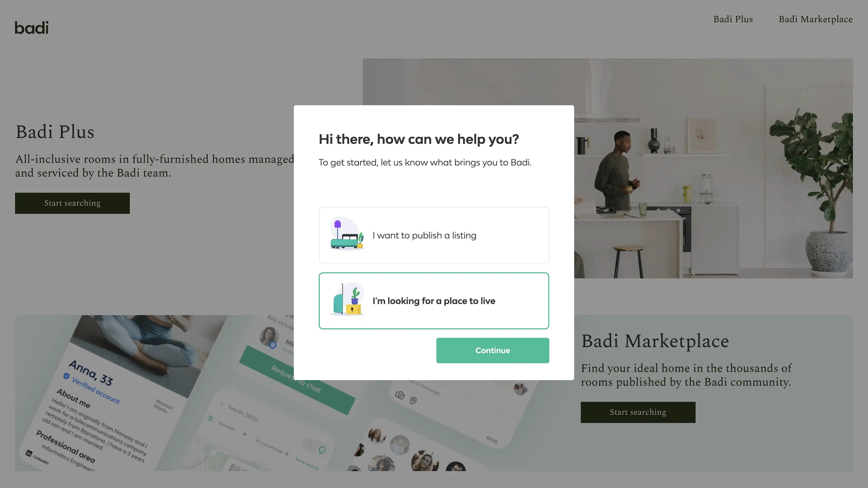Screen dimensions: 868x488
Task: Click the filter sliders icon near Tetuan
Action: (x=211, y=418)
